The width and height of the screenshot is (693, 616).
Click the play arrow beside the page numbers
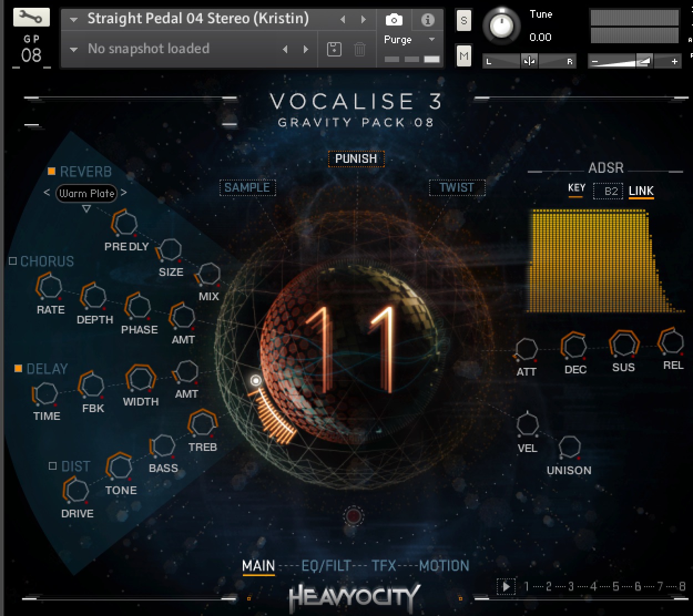click(506, 586)
